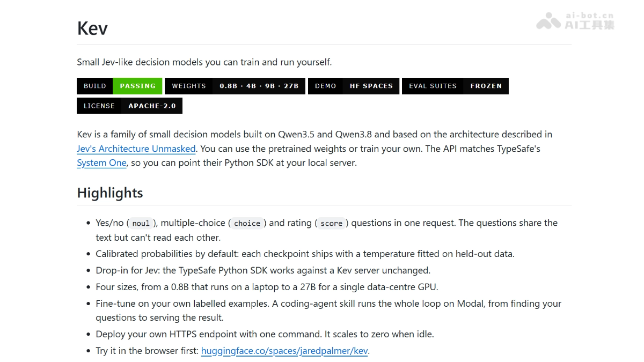Click the EVAL SUITES FROZEN badge
This screenshot has width=644, height=362.
point(455,86)
